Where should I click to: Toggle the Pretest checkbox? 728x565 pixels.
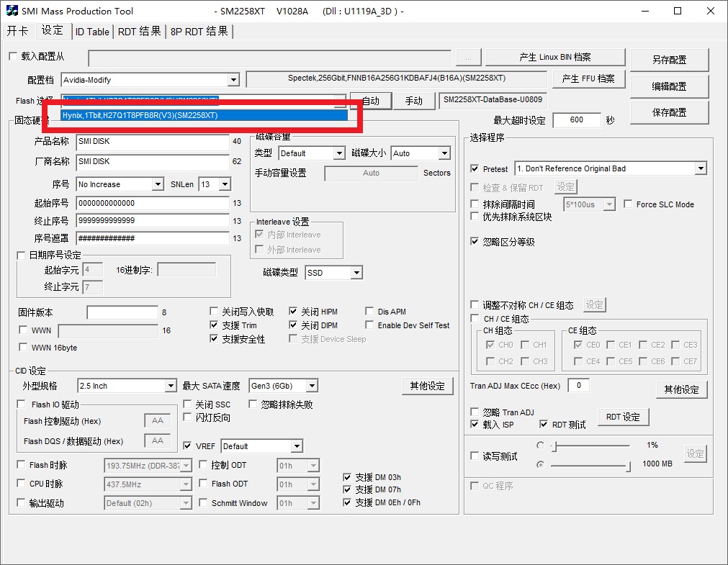point(475,169)
